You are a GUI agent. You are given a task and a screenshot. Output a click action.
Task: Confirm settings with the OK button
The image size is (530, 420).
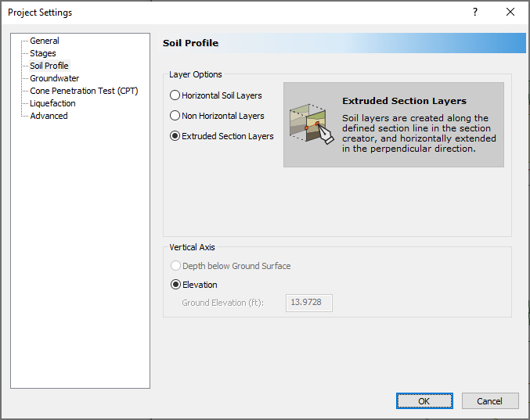pos(424,401)
